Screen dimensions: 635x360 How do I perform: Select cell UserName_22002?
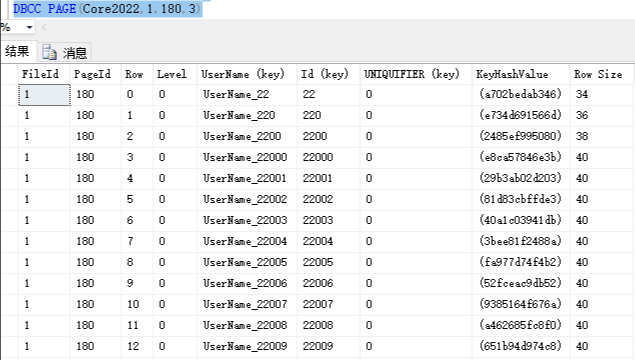point(247,200)
